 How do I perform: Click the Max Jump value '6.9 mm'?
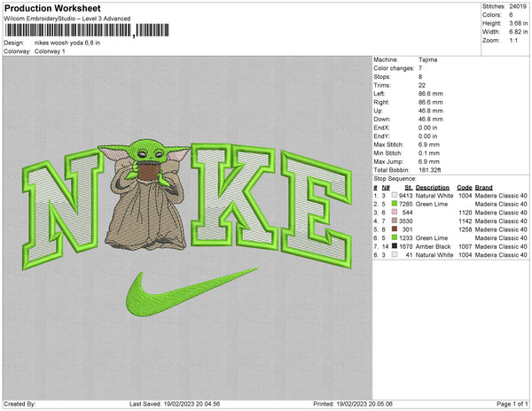point(429,161)
